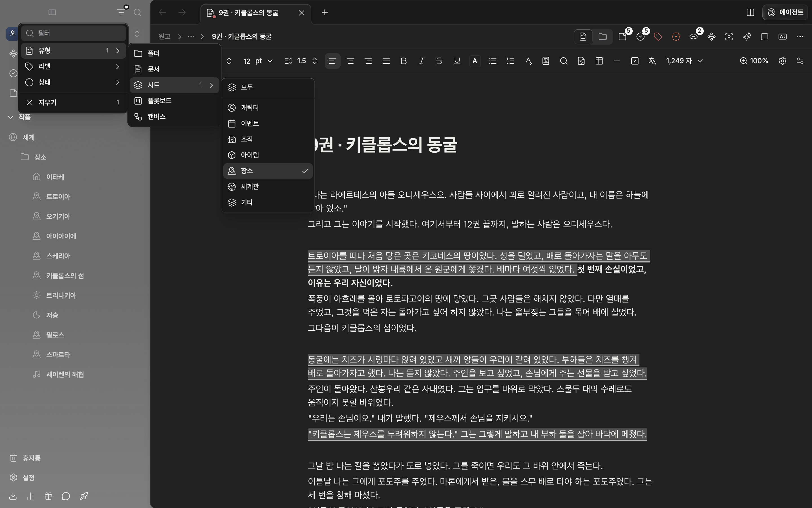The height and width of the screenshot is (508, 812).
Task: Clear filters with 지우기
Action: tap(73, 102)
